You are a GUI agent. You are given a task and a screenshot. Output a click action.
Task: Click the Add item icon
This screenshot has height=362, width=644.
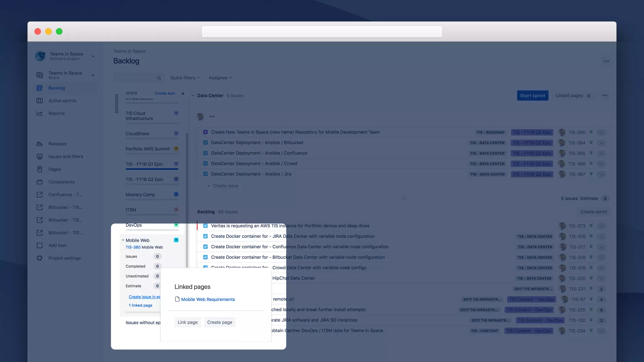(x=40, y=245)
